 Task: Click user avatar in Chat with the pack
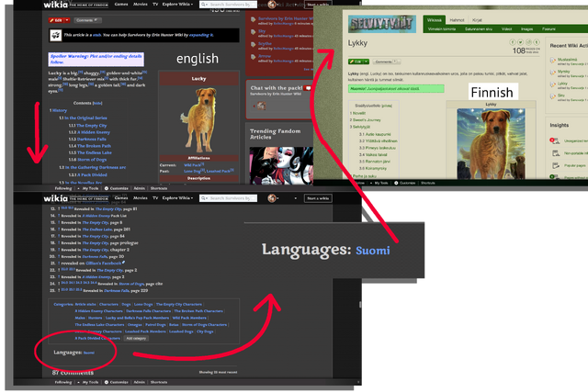click(x=261, y=106)
